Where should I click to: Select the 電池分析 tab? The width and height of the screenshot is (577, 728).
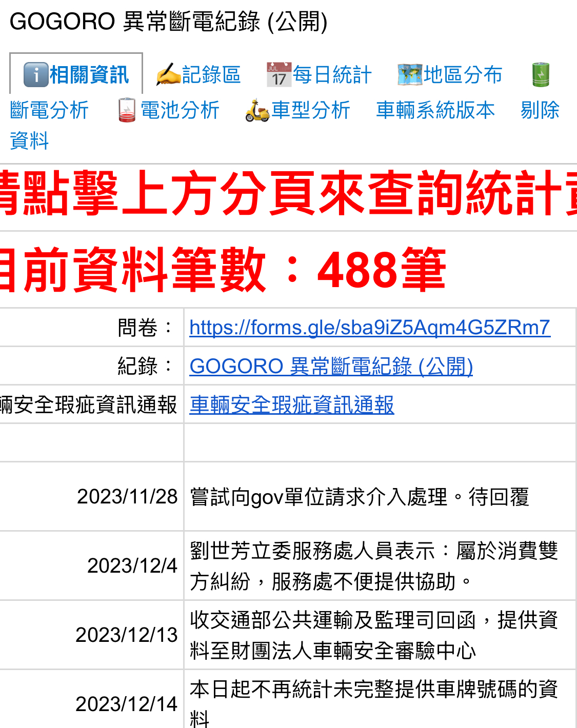click(x=169, y=110)
